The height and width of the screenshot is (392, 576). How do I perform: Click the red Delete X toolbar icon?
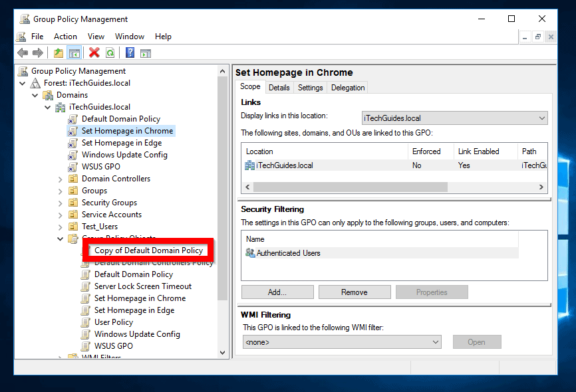pyautogui.click(x=94, y=53)
